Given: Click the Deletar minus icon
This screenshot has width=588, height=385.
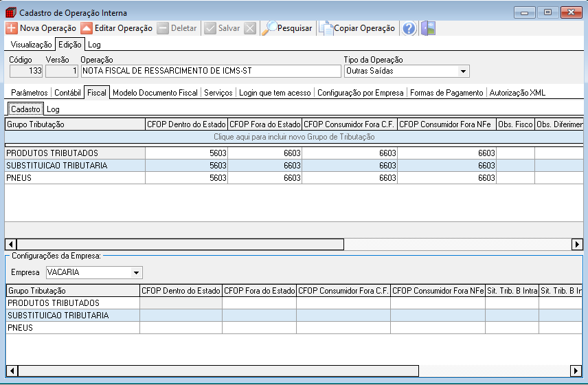Looking at the screenshot, I should [x=163, y=28].
